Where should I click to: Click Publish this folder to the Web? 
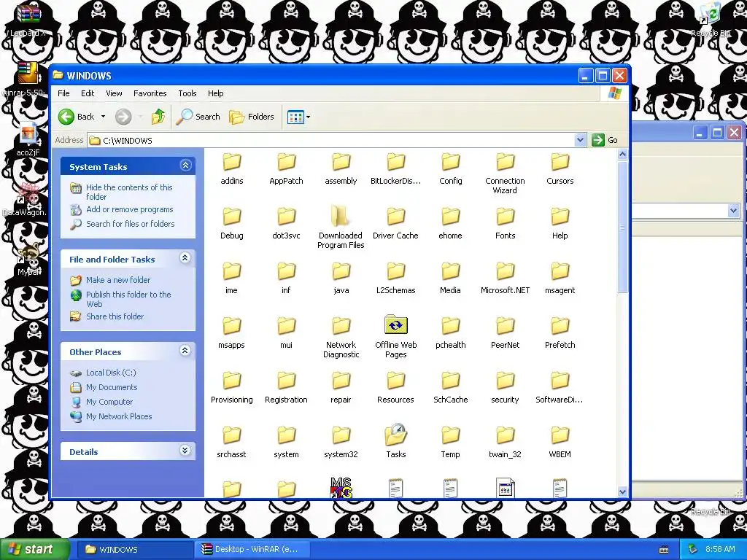click(128, 299)
